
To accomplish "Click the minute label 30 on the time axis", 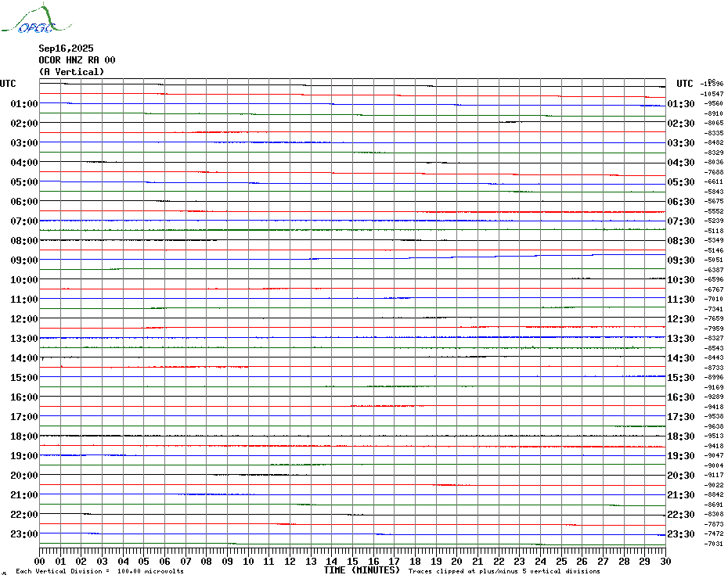I will click(665, 561).
